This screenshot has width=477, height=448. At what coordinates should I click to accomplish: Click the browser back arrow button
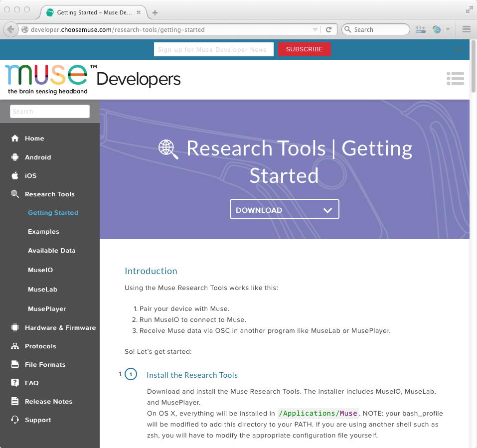tap(10, 29)
